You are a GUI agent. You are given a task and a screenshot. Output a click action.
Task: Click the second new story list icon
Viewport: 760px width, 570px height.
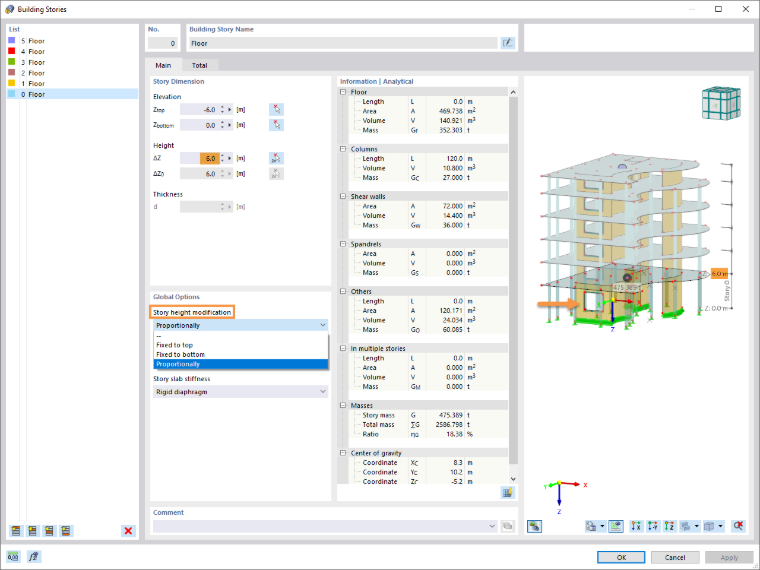tap(32, 531)
